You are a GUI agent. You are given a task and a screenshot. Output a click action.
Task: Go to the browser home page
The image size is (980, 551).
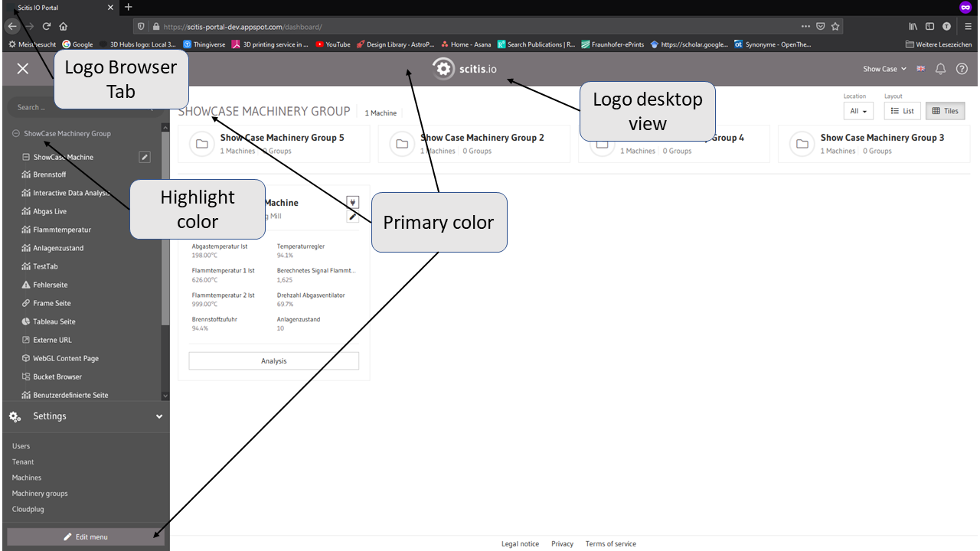[64, 26]
